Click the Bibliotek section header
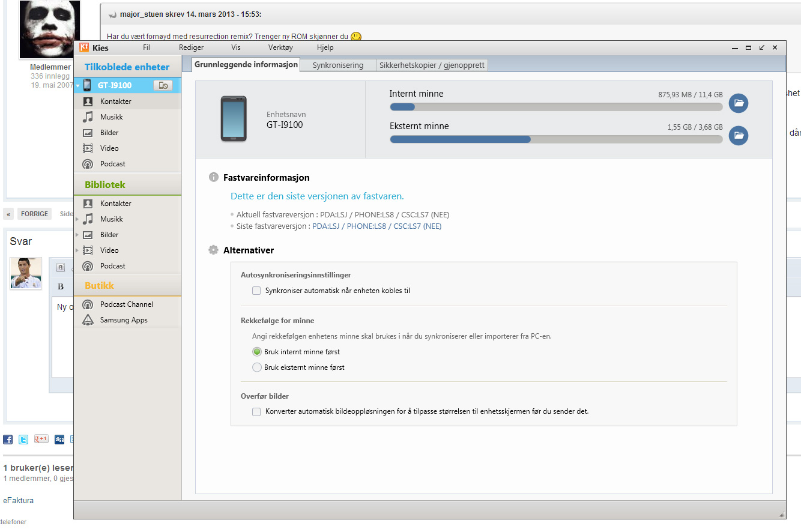Image resolution: width=801 pixels, height=532 pixels. (x=127, y=184)
